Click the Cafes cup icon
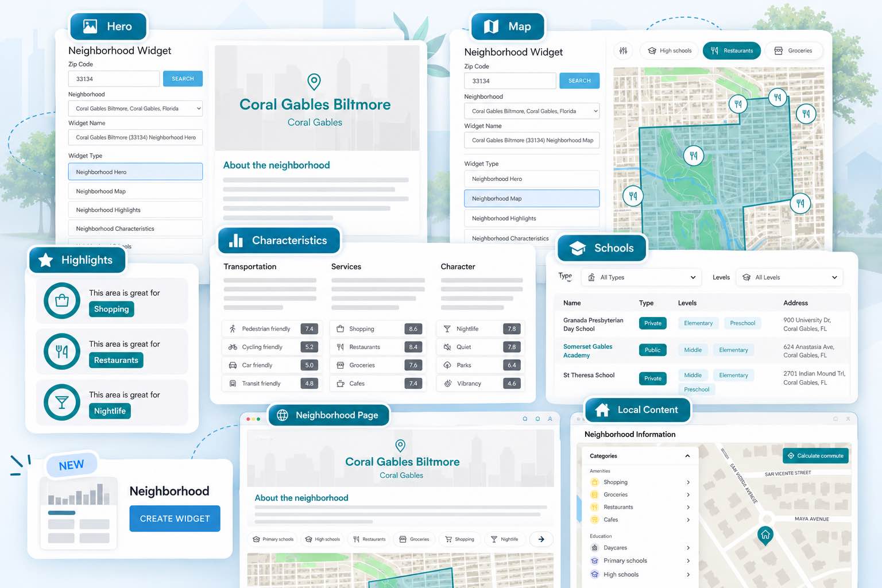The width and height of the screenshot is (882, 588). [340, 384]
